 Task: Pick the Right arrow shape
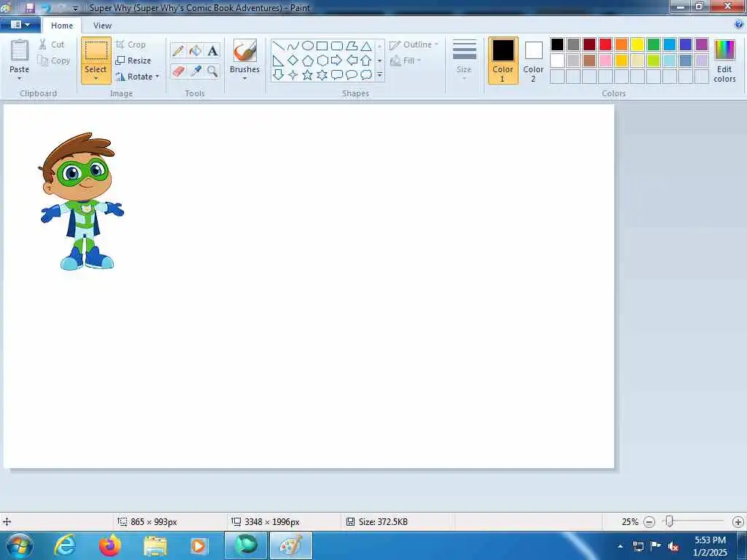(337, 61)
